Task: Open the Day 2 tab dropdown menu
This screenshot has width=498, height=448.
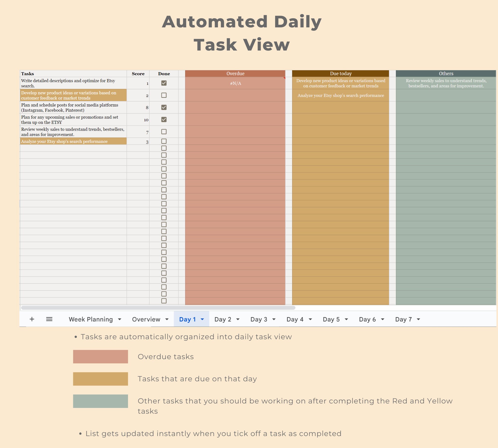Action: click(x=238, y=319)
